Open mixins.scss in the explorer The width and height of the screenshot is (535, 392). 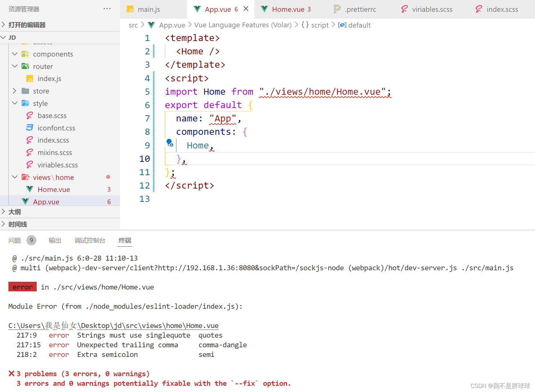point(55,153)
